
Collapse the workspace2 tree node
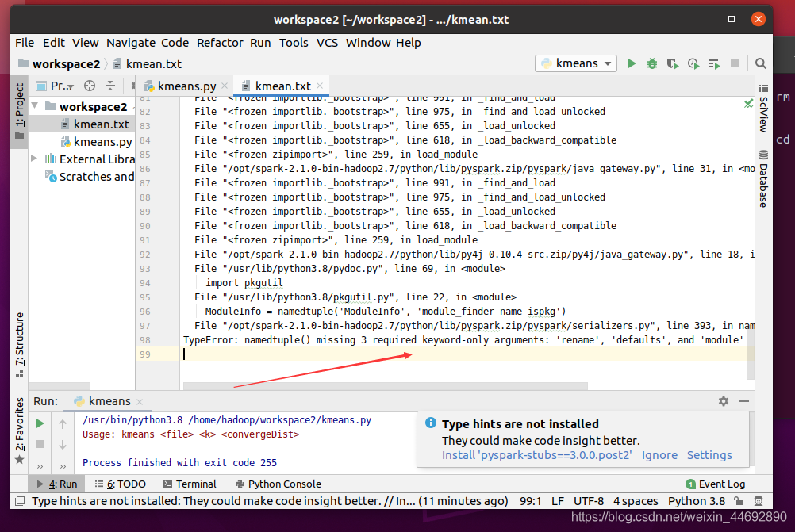click(x=35, y=106)
